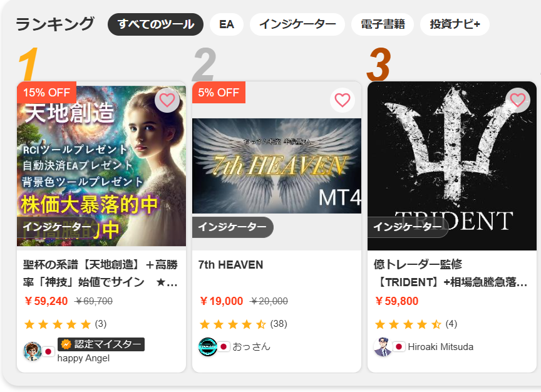Image resolution: width=541 pixels, height=392 pixels.
Task: Favorite the 天地創造 product with heart icon
Action: pos(167,100)
